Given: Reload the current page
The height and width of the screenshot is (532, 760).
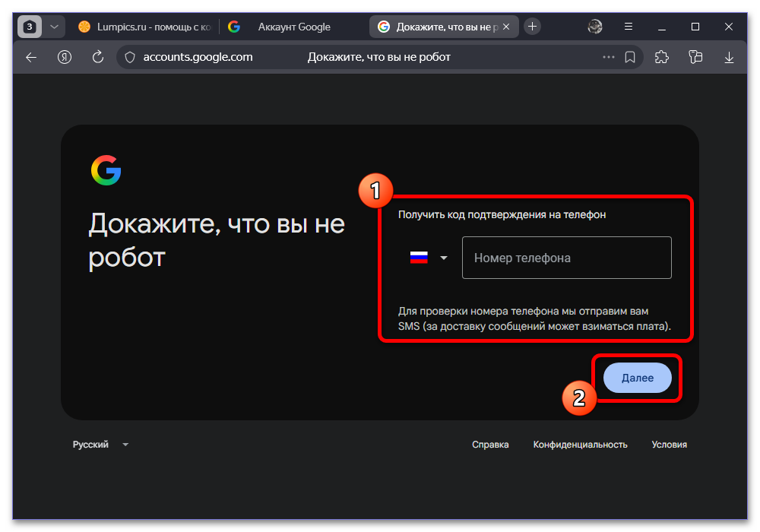Looking at the screenshot, I should [x=98, y=57].
